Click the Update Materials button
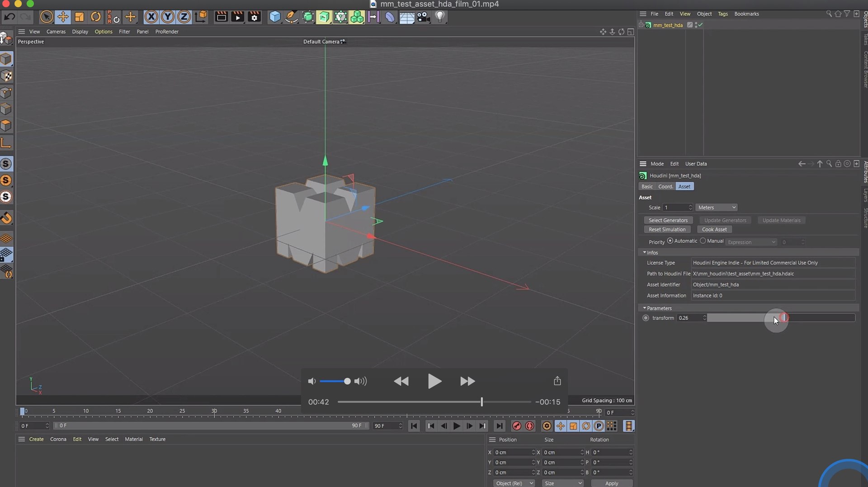This screenshot has height=487, width=868. point(781,220)
